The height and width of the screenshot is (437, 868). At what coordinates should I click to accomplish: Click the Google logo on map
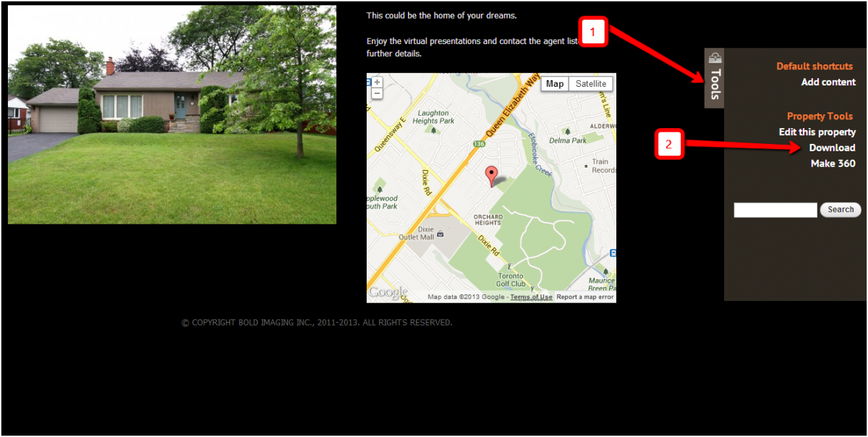(x=388, y=292)
